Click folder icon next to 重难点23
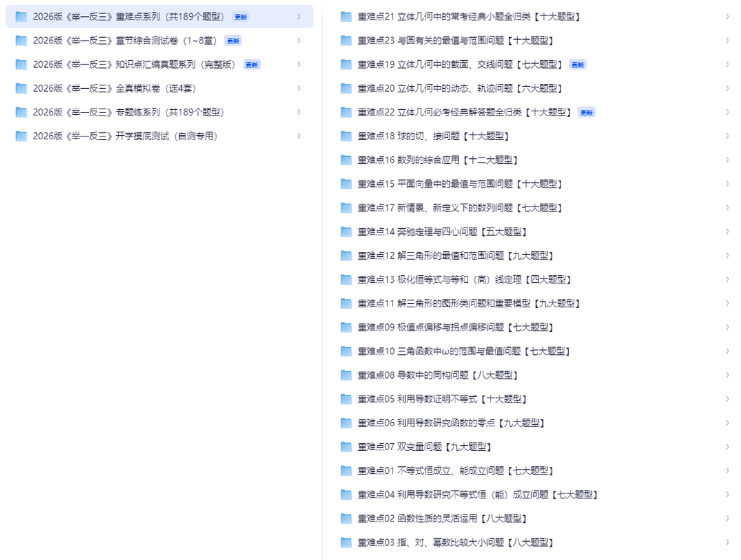 pyautogui.click(x=346, y=41)
